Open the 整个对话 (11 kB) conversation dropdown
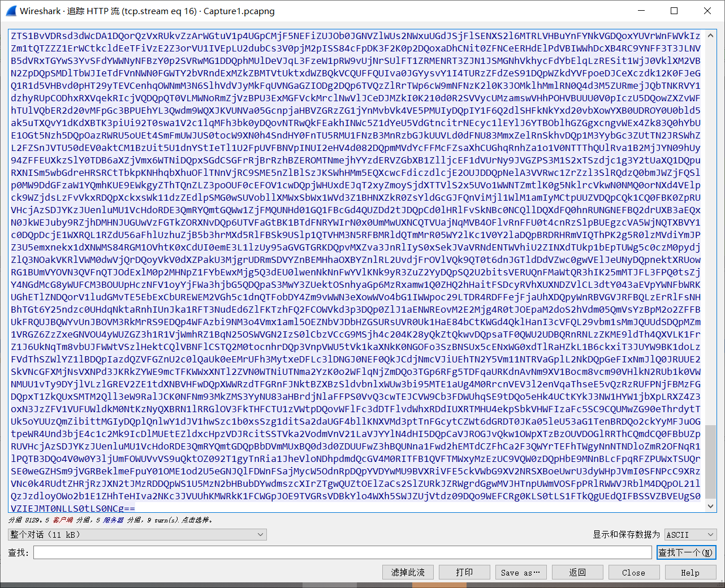Screen dimensions: 725x588 click(137, 534)
